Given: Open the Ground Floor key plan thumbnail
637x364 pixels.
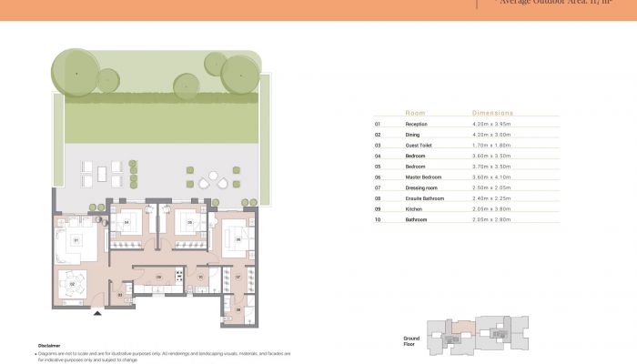Looking at the screenshot, I should click(478, 336).
